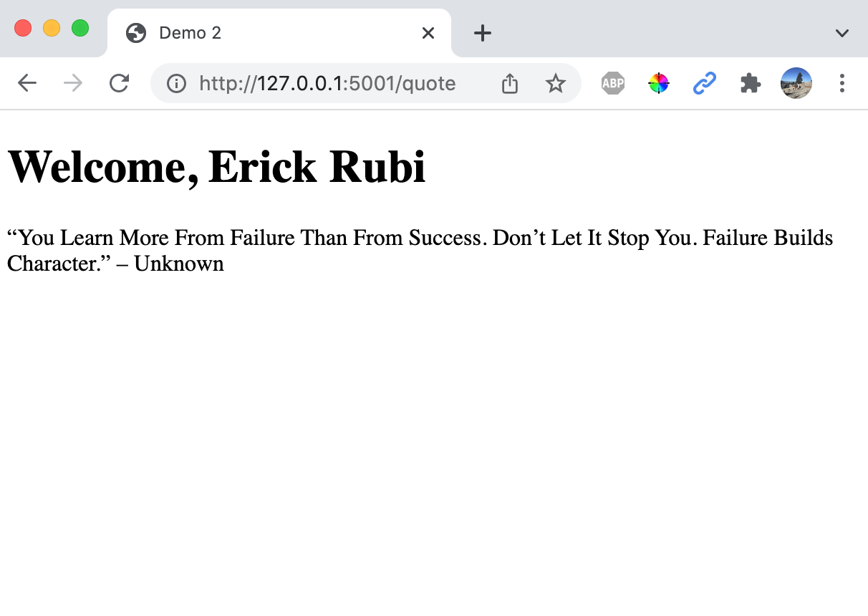
Task: Close the Demo 2 tab
Action: [428, 33]
